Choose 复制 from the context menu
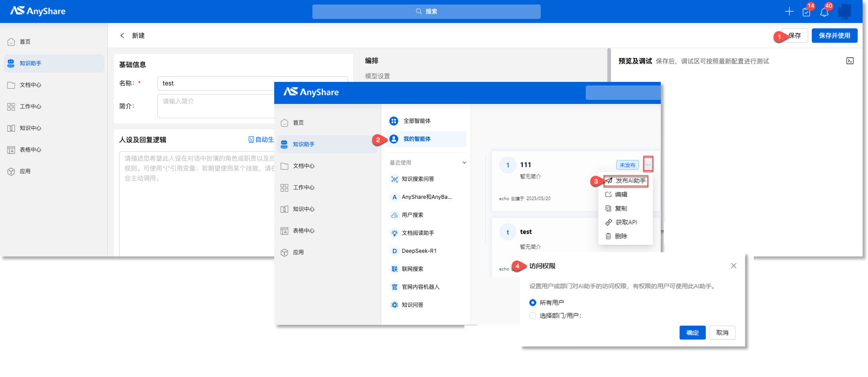The width and height of the screenshot is (868, 377). tap(625, 209)
